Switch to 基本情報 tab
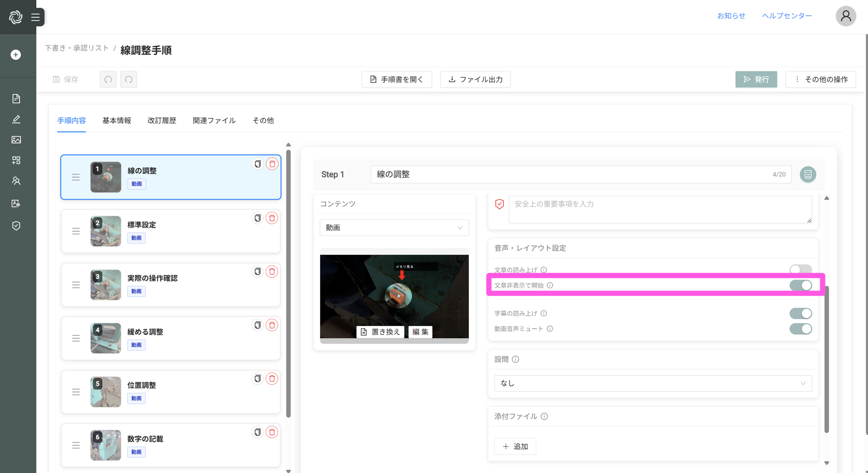868x473 pixels. point(116,121)
